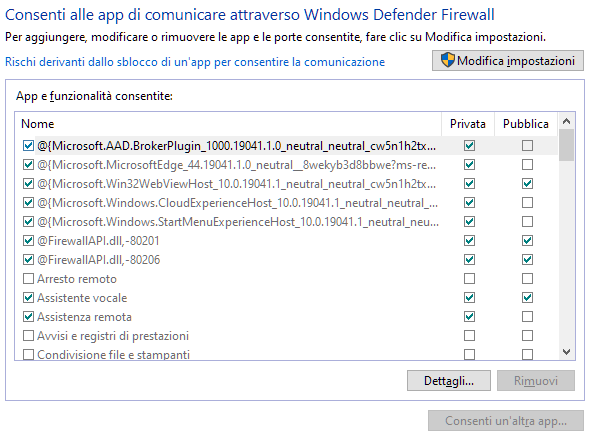Open the Dettagli... button
This screenshot has height=436, width=594.
point(449,380)
